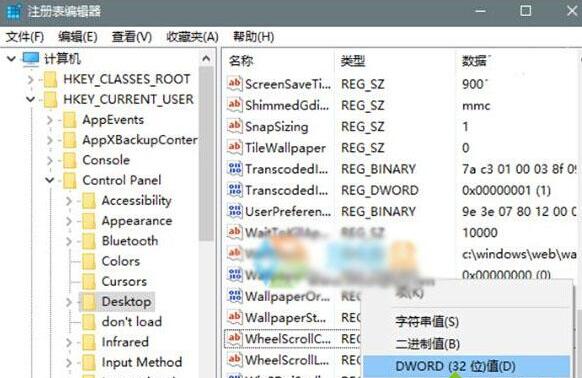
Task: Expand the HKEY_CLASSES_ROOT node
Action: [x=30, y=79]
